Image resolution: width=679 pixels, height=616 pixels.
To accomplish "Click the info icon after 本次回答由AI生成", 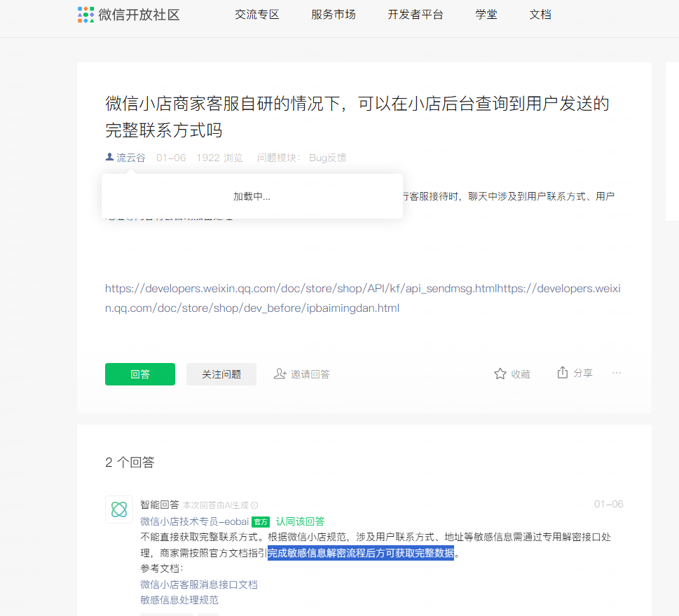I will coord(254,505).
